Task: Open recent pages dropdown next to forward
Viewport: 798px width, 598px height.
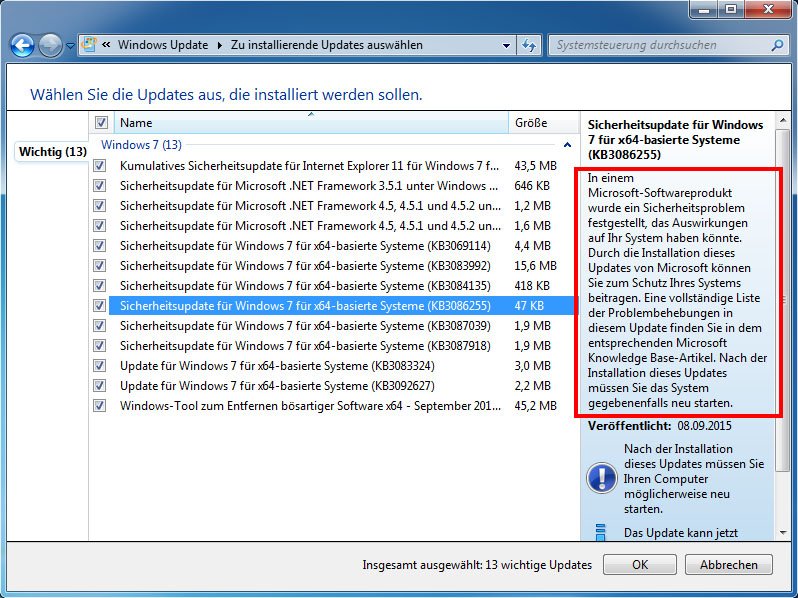Action: (x=70, y=45)
